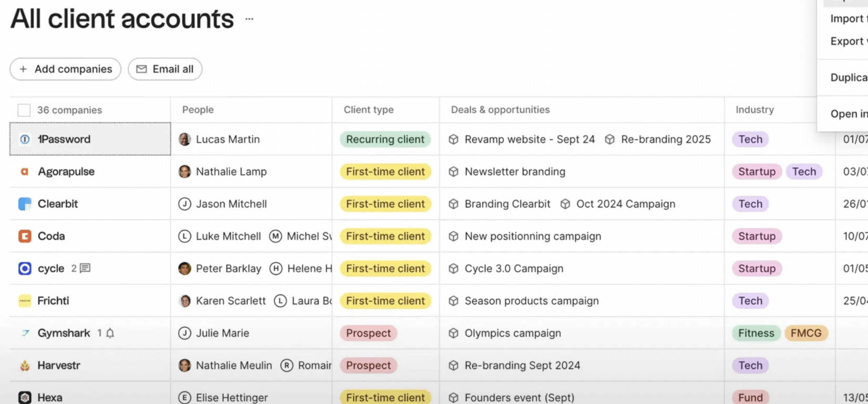Screen dimensions: 868x404
Task: Open the comments icon on the cycle row
Action: pyautogui.click(x=85, y=268)
